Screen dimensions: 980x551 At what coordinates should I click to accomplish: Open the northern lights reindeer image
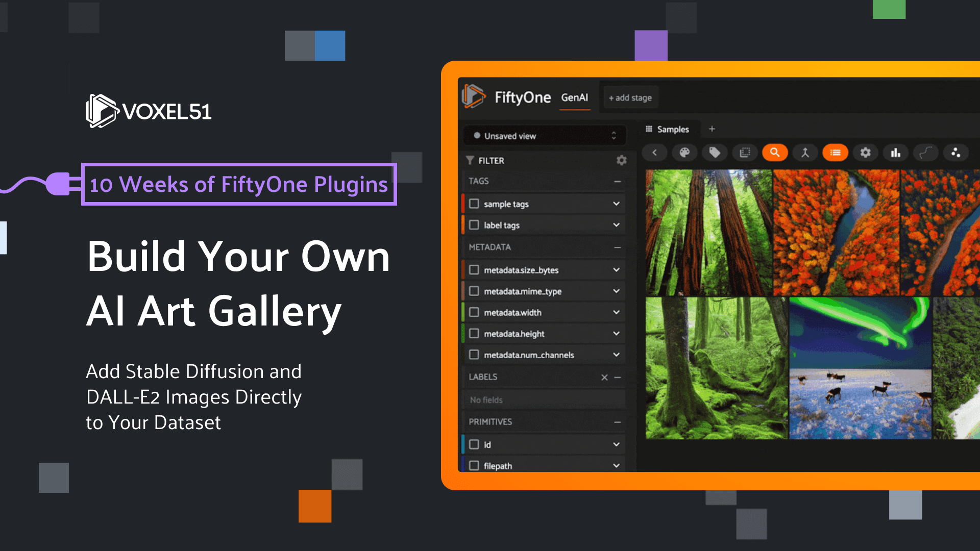860,368
